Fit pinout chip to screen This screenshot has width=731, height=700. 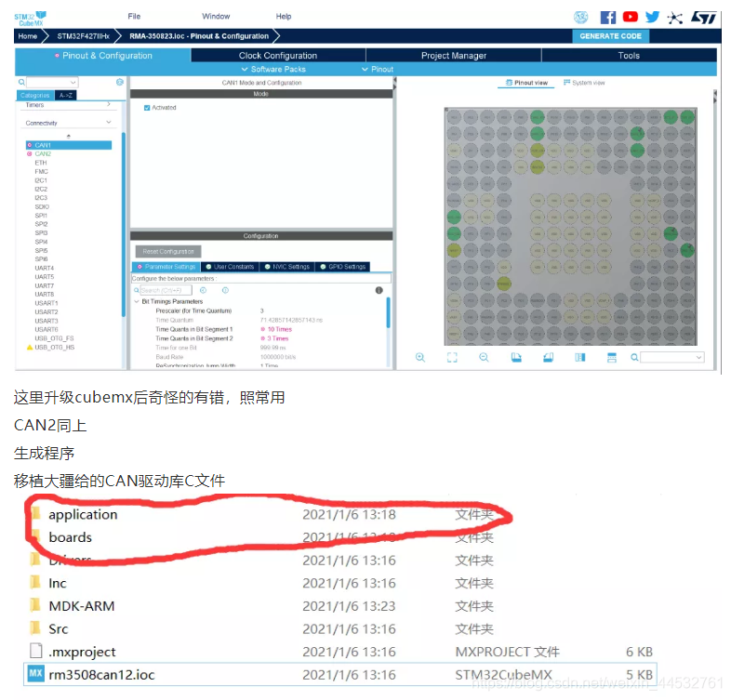click(452, 358)
